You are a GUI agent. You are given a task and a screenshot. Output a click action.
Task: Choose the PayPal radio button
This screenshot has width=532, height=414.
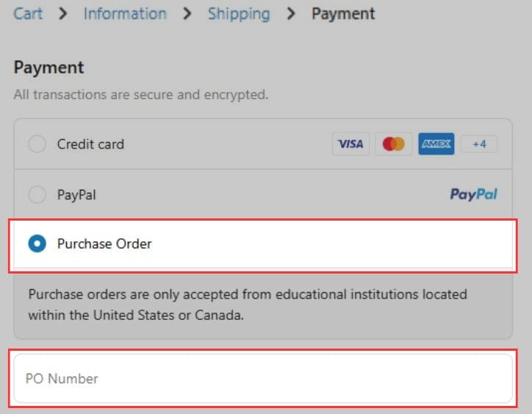[x=37, y=195]
